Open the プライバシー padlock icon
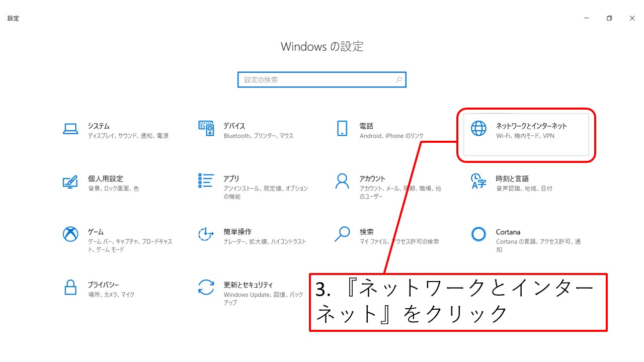The height and width of the screenshot is (362, 644). tap(70, 287)
